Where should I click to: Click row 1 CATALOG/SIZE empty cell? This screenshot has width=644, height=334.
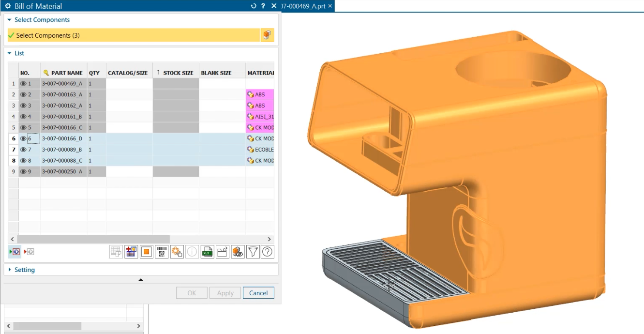pyautogui.click(x=129, y=84)
